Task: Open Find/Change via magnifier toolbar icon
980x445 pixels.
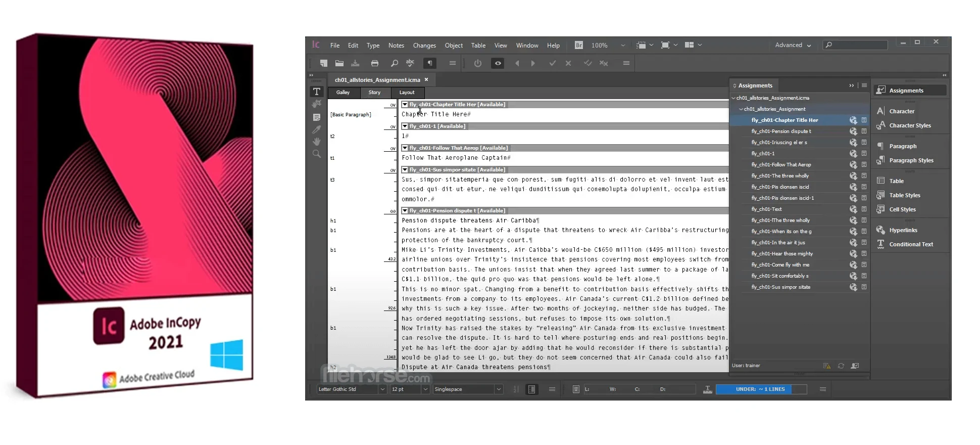Action: click(394, 63)
